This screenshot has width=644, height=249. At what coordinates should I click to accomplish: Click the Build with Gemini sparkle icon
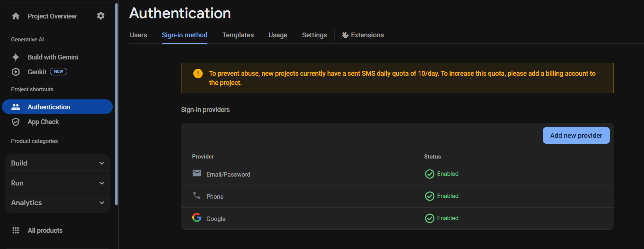click(x=16, y=57)
